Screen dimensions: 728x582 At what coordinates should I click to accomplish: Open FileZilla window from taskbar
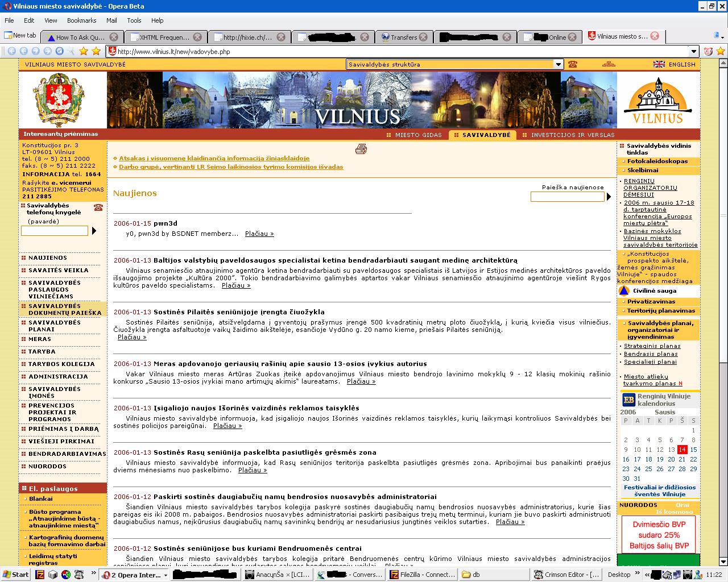click(421, 575)
